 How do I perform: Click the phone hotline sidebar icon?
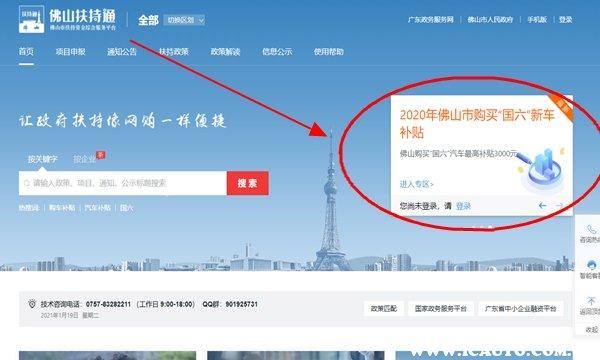(x=591, y=229)
